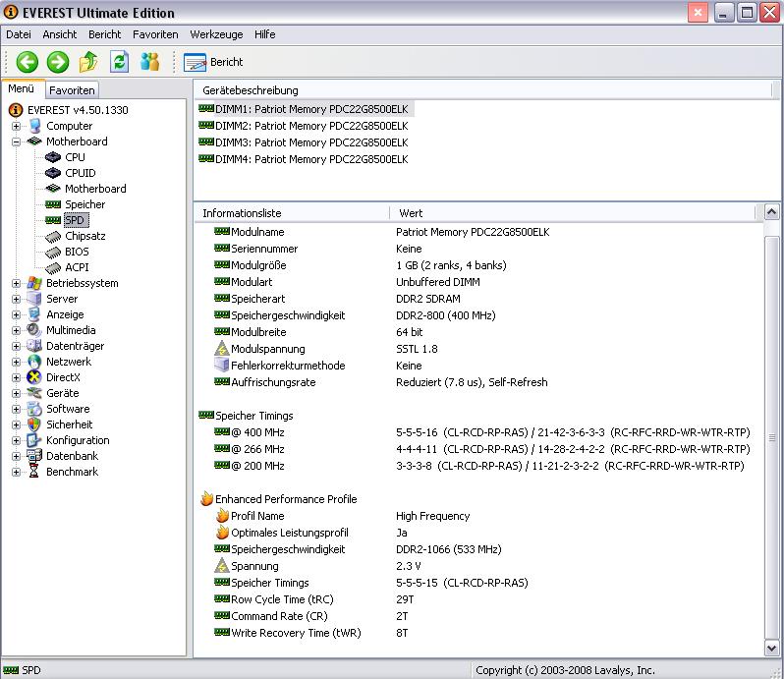Open the Hilfe menu
The image size is (784, 679).
click(264, 34)
